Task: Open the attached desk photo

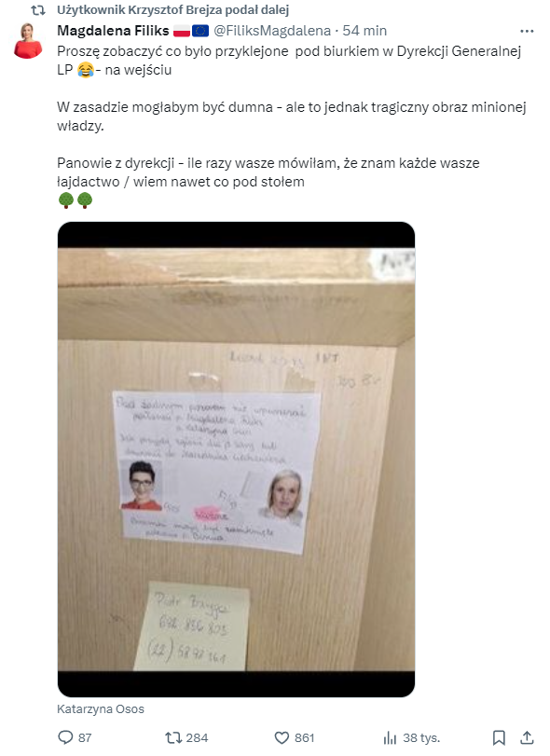Action: [236, 460]
